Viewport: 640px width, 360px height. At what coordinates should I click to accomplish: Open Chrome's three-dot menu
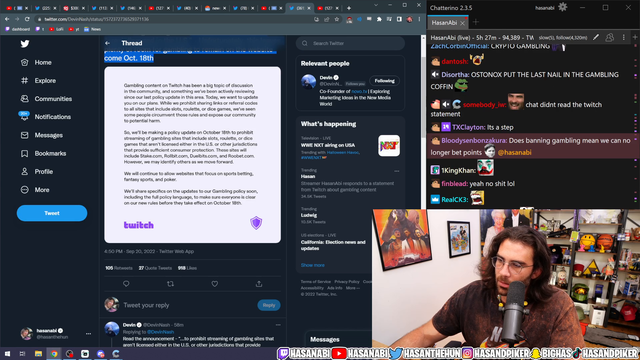point(419,19)
